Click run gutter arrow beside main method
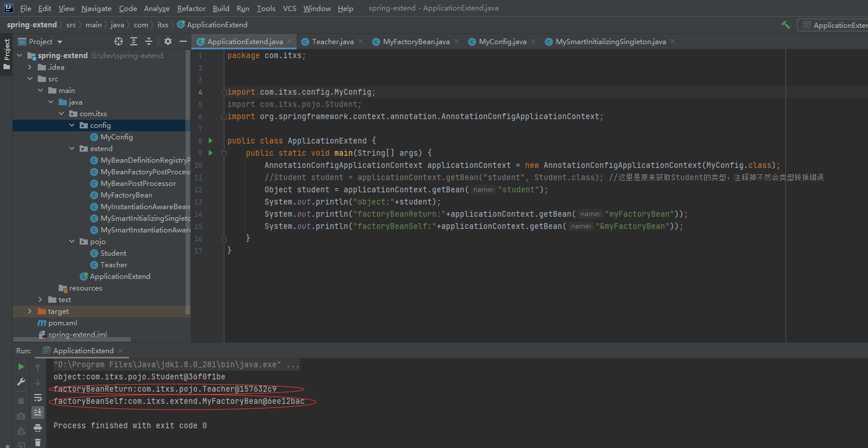The height and width of the screenshot is (448, 868). pyautogui.click(x=210, y=153)
